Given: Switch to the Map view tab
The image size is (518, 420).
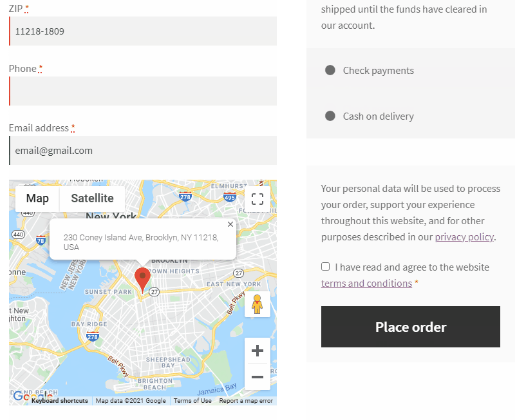Looking at the screenshot, I should tap(37, 198).
